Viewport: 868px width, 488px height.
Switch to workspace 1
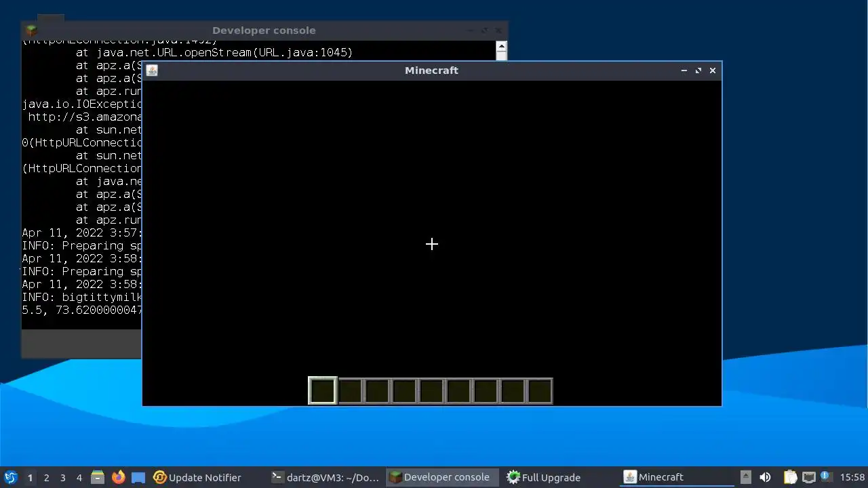pyautogui.click(x=30, y=477)
